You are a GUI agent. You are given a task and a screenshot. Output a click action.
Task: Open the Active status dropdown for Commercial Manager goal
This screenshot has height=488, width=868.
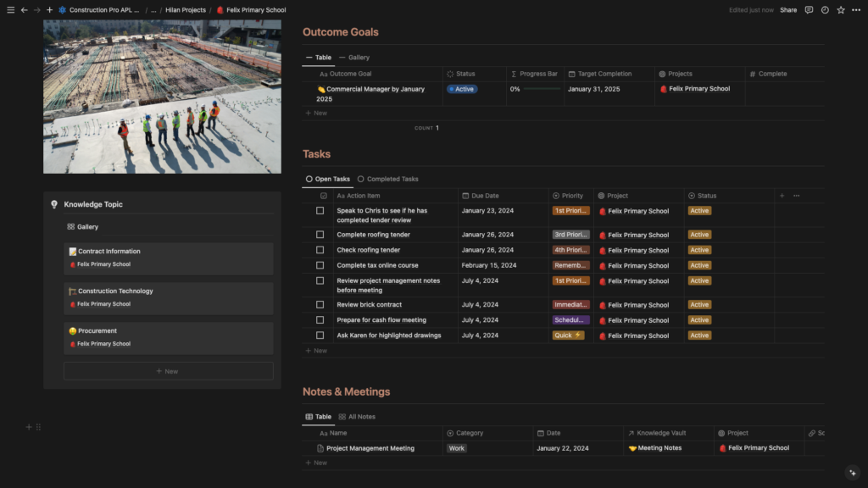pyautogui.click(x=462, y=89)
